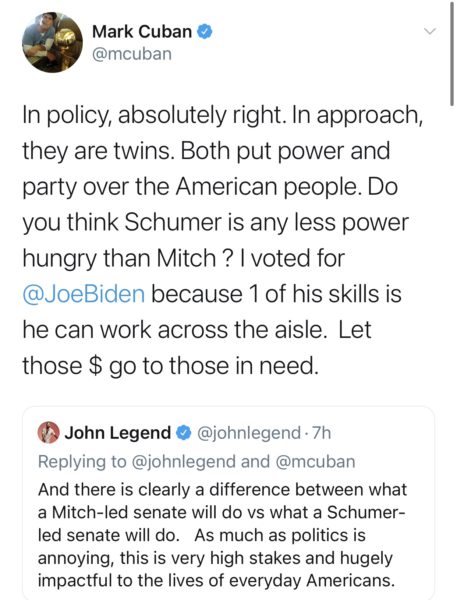Image resolution: width=457 pixels, height=600 pixels.
Task: Click John Legend's small avatar
Action: pos(49,432)
